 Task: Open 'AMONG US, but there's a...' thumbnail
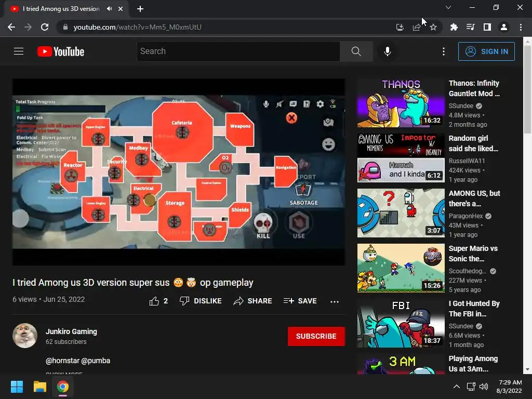point(401,213)
